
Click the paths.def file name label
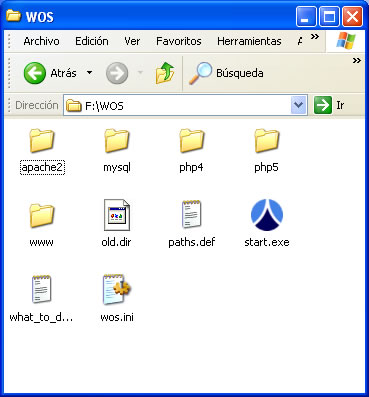tap(192, 242)
